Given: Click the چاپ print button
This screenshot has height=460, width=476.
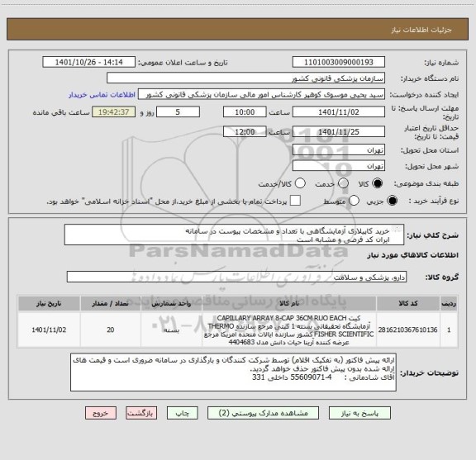Looking at the screenshot, I should pos(182,413).
